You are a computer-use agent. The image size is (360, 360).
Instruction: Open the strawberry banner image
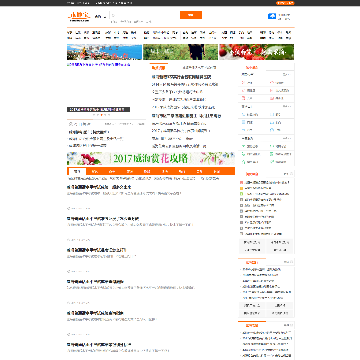pyautogui.click(x=256, y=52)
